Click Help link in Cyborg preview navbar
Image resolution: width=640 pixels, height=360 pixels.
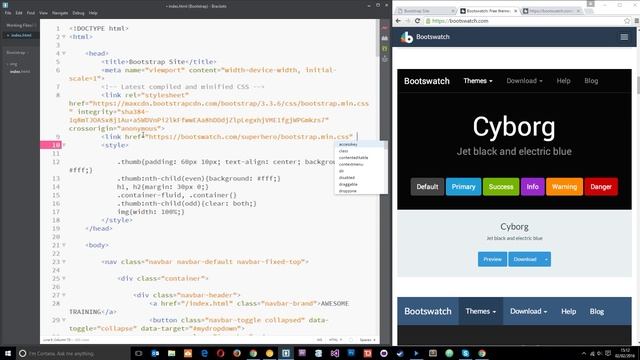pos(563,81)
